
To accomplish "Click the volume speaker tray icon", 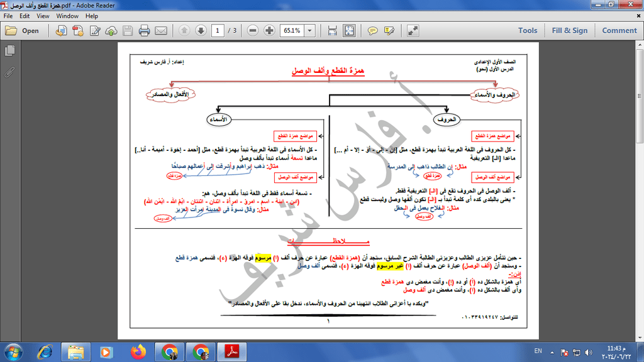I will click(589, 353).
